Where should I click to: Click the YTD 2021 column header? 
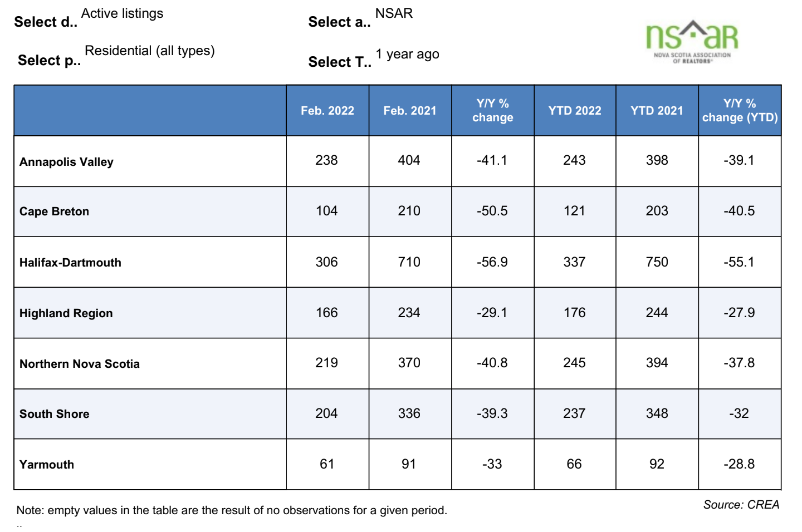[x=657, y=111]
